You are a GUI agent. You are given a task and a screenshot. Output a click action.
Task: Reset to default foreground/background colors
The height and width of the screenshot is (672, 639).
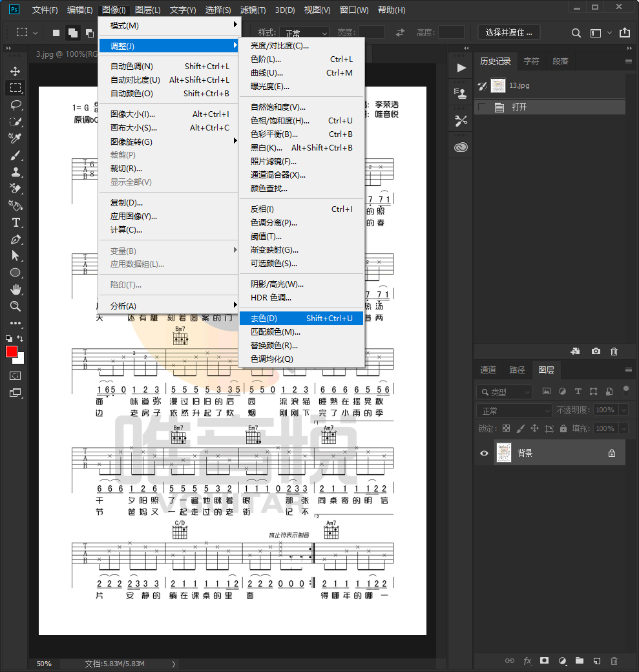pos(8,338)
